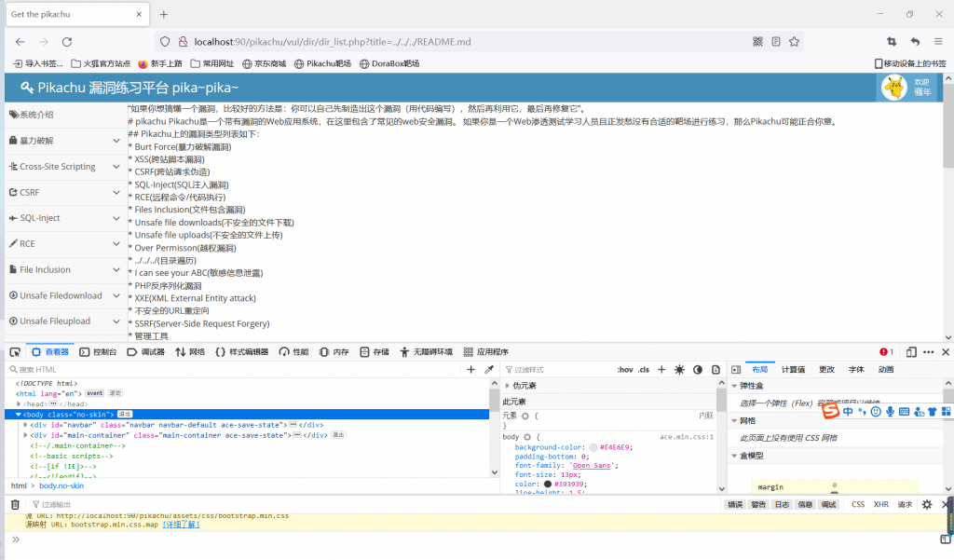The height and width of the screenshot is (560, 954).
Task: Bookmark this page with star icon
Action: click(x=794, y=41)
